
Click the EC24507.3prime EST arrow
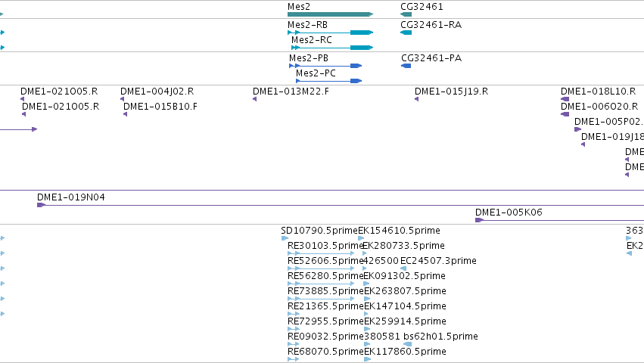(403, 268)
